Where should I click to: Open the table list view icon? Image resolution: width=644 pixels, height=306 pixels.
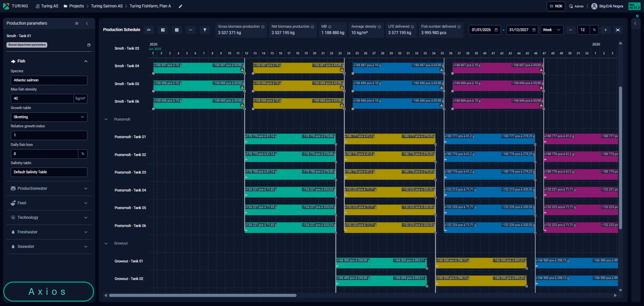click(x=177, y=30)
